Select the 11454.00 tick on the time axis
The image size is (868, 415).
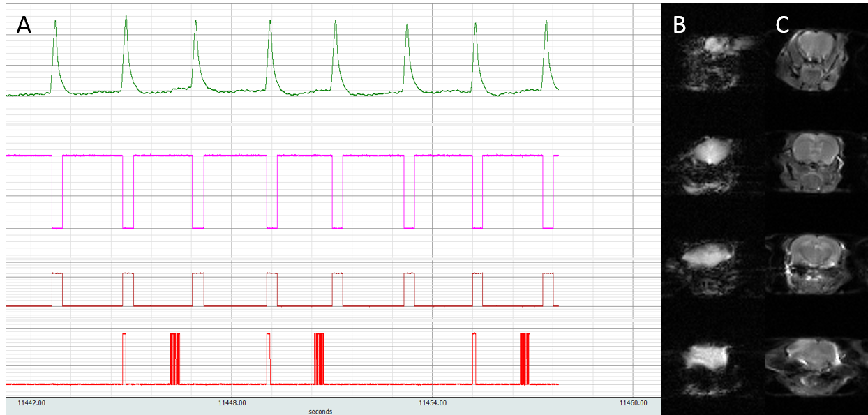coord(432,403)
